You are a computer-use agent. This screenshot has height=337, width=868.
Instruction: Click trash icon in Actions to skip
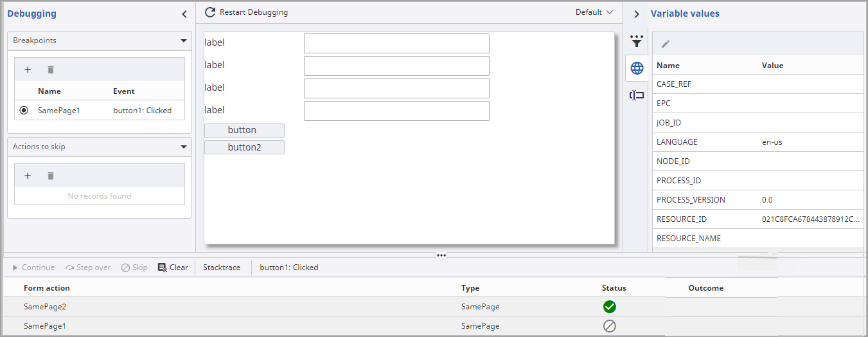51,176
